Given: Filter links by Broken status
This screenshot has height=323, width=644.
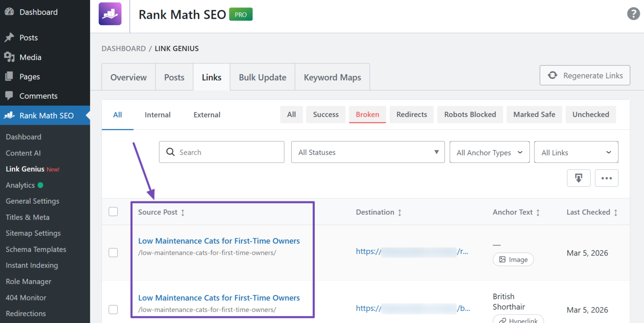Looking at the screenshot, I should [367, 115].
